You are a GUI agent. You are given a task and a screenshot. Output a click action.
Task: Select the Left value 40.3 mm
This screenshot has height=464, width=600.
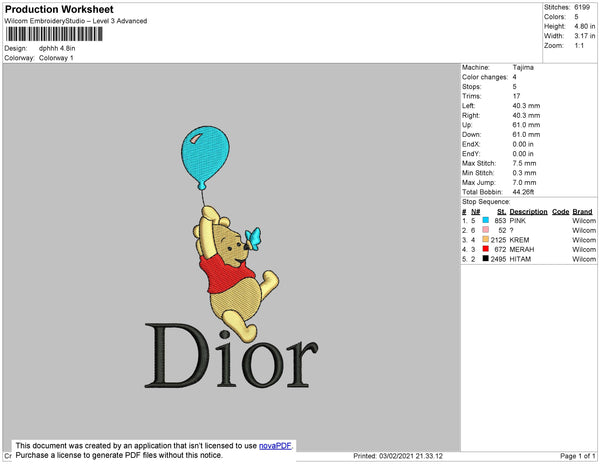[526, 106]
